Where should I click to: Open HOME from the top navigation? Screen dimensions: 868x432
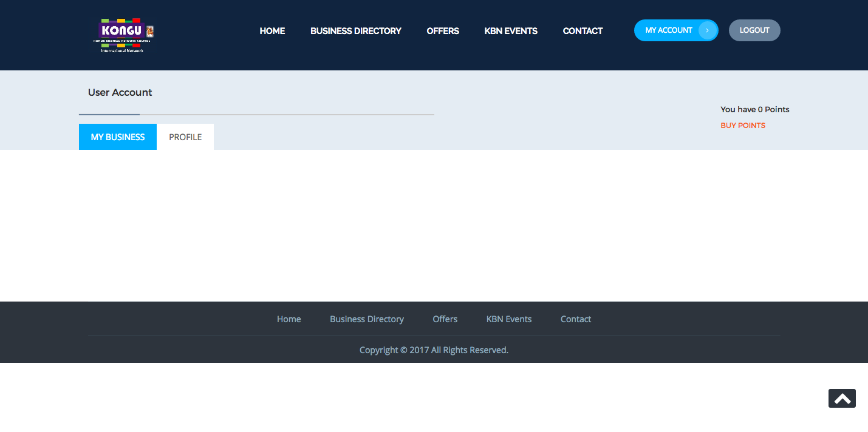click(x=272, y=30)
